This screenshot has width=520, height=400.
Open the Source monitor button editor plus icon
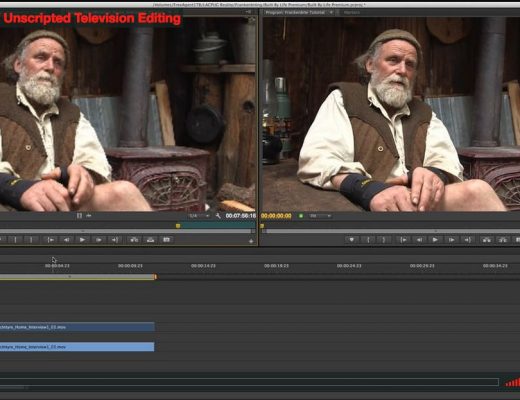251,241
